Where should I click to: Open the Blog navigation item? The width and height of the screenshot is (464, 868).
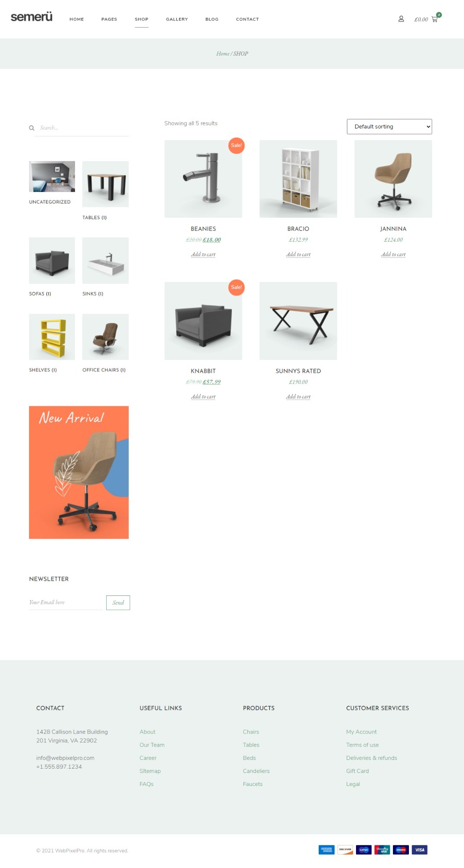coord(212,19)
